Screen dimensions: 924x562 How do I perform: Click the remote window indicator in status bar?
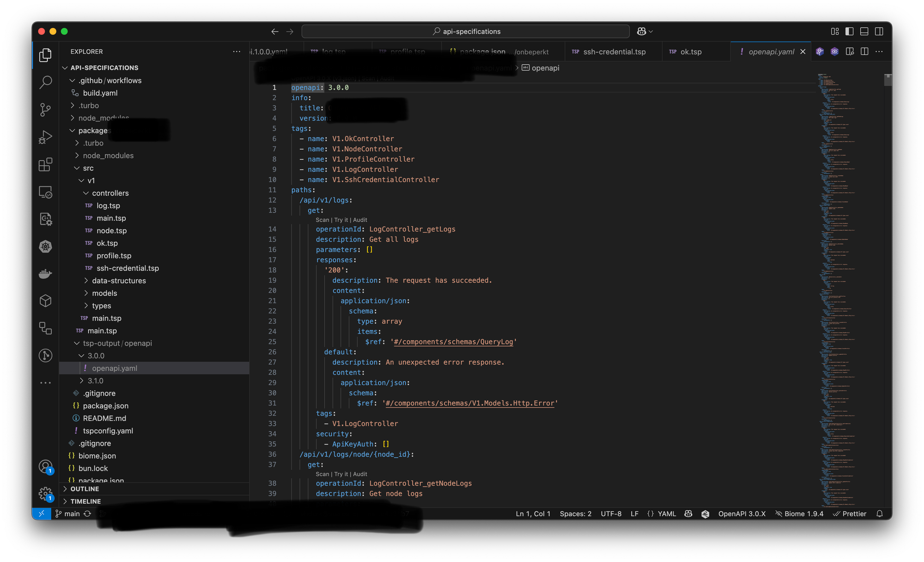[x=41, y=514]
